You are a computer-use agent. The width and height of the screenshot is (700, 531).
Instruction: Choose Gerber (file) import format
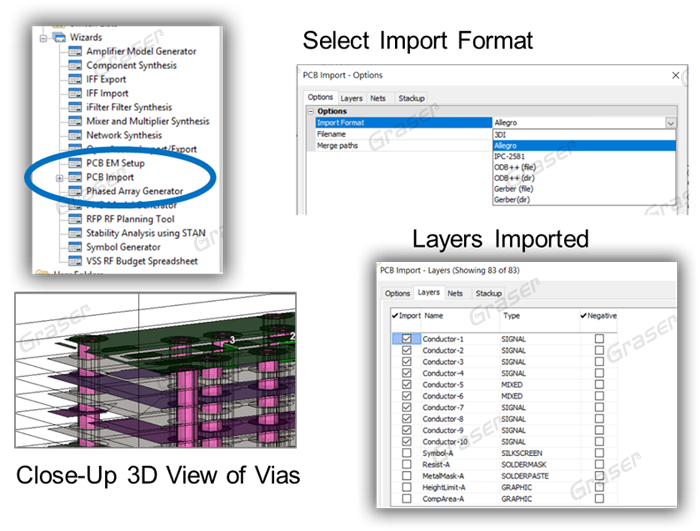(x=584, y=188)
